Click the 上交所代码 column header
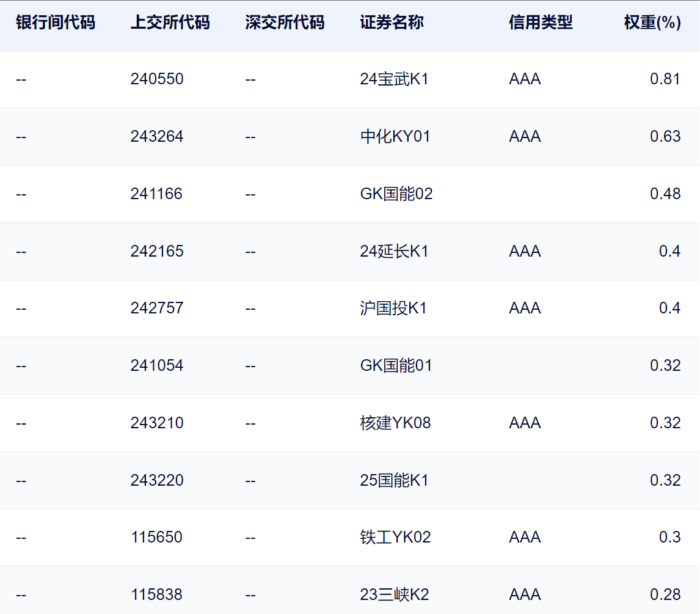Viewport: 700px width, 614px height. pos(170,23)
